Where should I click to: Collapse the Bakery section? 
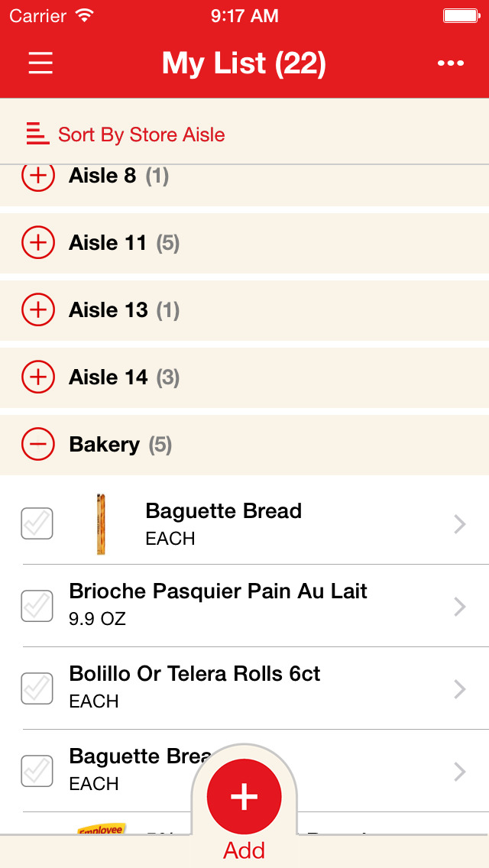pyautogui.click(x=37, y=445)
